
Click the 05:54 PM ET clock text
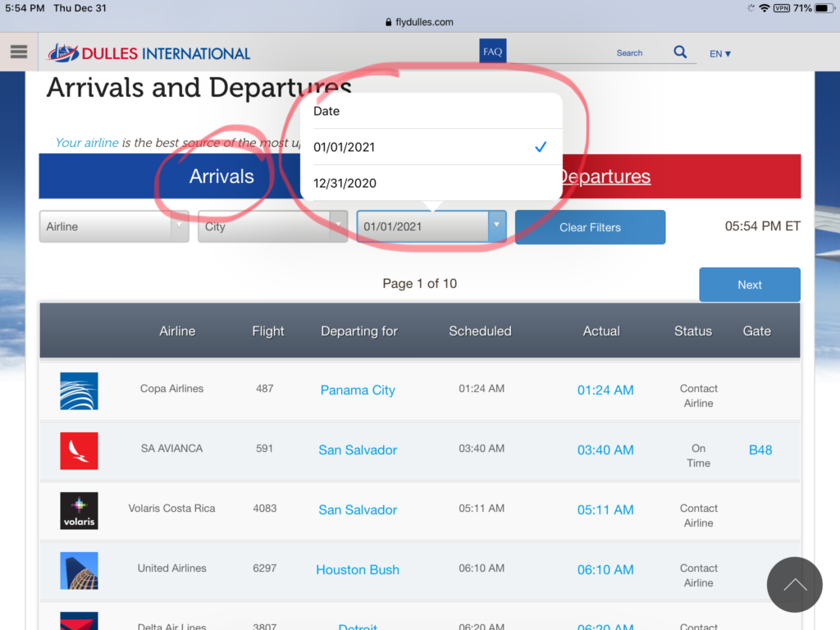pos(762,226)
